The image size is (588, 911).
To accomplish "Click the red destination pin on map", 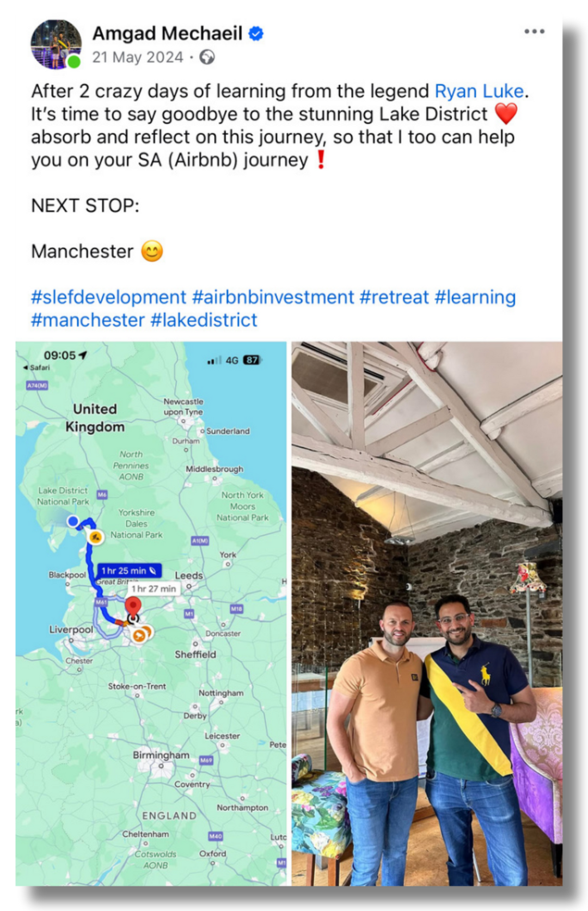I will coord(133,607).
